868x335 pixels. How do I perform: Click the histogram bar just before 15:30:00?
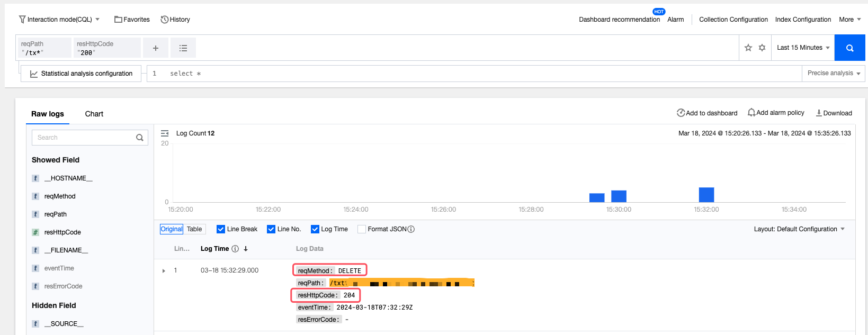click(x=597, y=198)
